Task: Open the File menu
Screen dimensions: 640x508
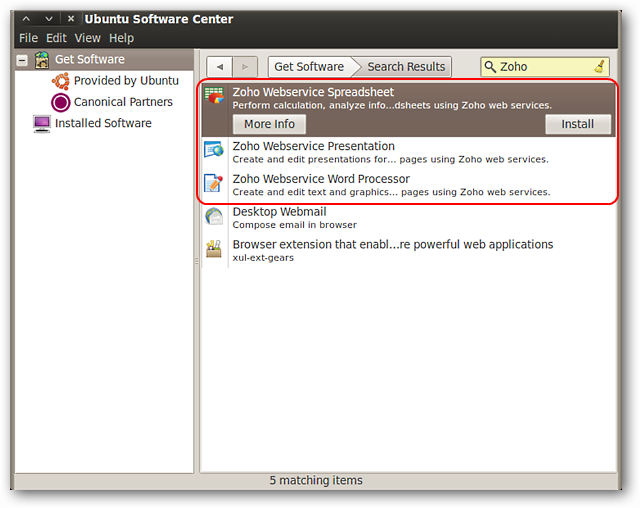Action: click(28, 38)
